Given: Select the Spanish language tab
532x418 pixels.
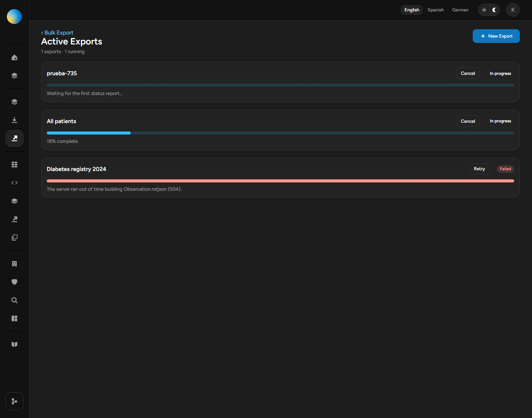Looking at the screenshot, I should 435,10.
